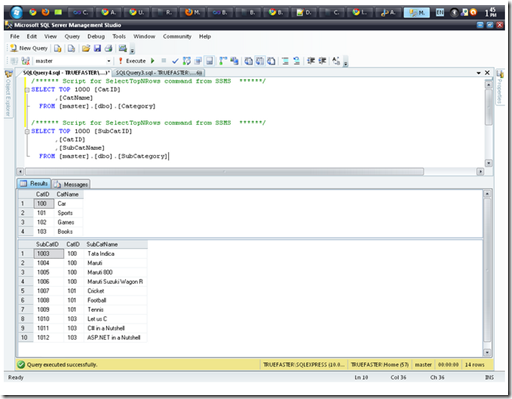Image resolution: width=512 pixels, height=399 pixels.
Task: Click the query editor vertical scrollbar up arrow
Action: [489, 85]
